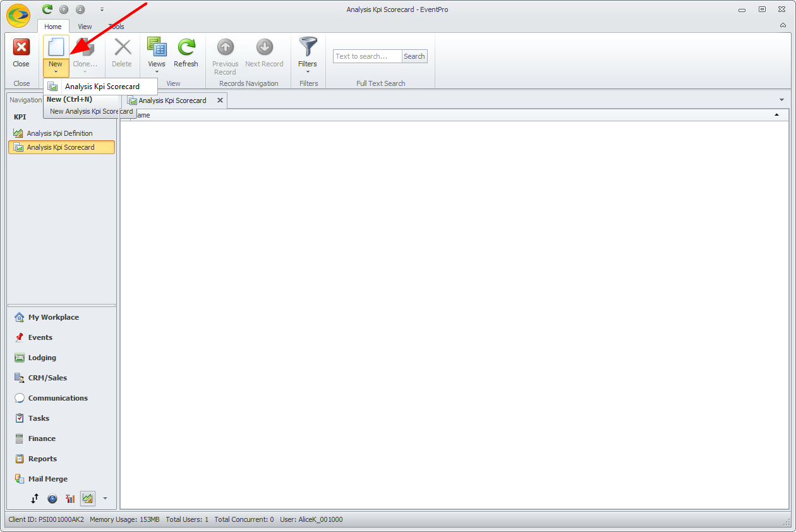Click the green Refresh ribbon button
Screen dimensions: 796x532
tap(186, 52)
